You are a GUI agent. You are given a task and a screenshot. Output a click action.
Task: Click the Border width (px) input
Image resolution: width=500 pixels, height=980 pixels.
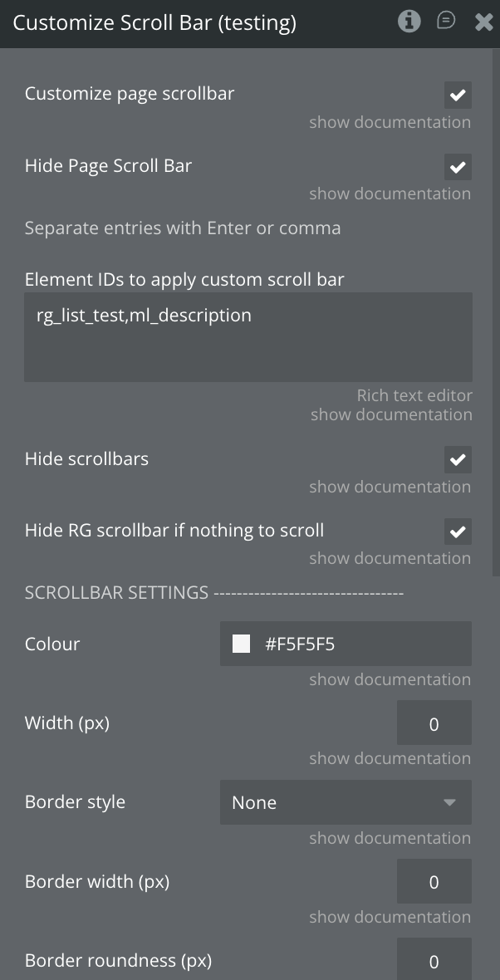click(x=434, y=881)
